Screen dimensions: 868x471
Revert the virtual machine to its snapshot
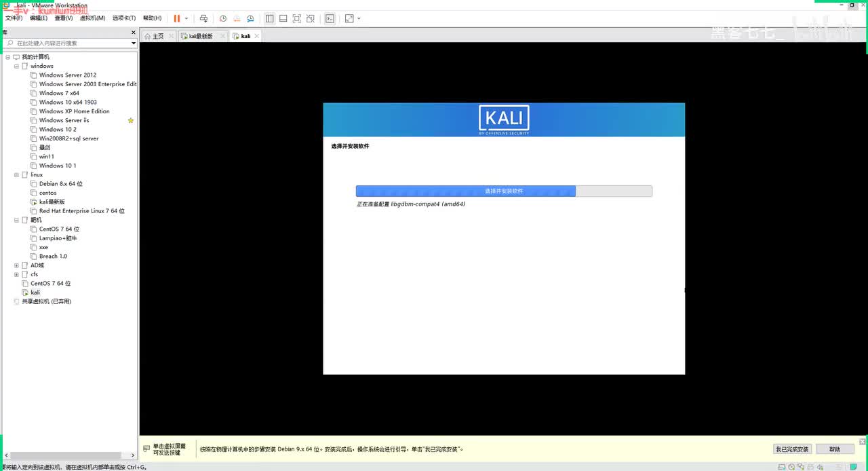[x=236, y=18]
